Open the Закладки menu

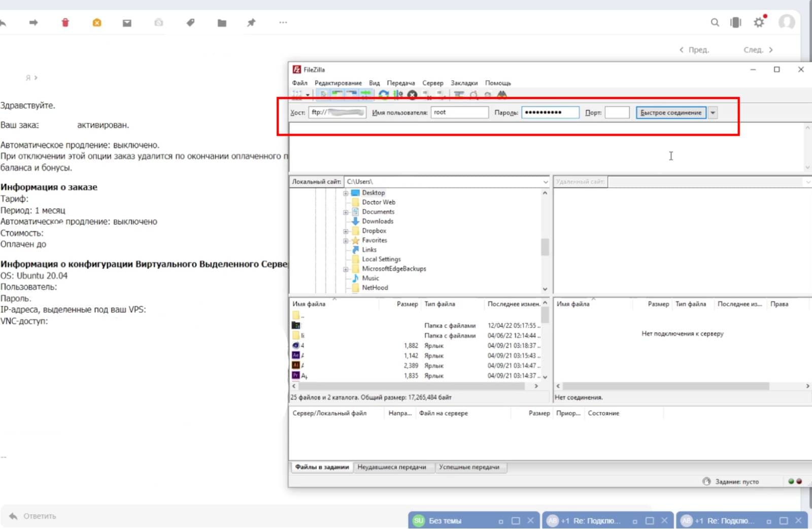pyautogui.click(x=464, y=83)
